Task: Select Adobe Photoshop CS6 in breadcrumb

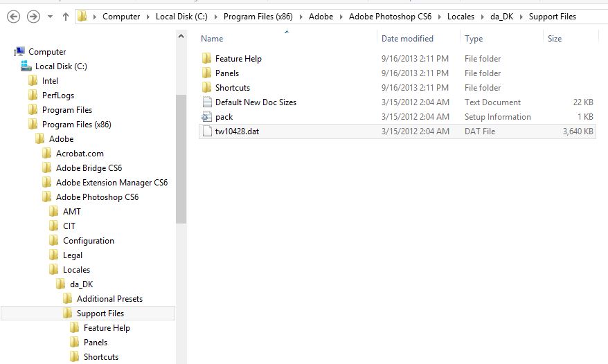Action: click(x=390, y=17)
